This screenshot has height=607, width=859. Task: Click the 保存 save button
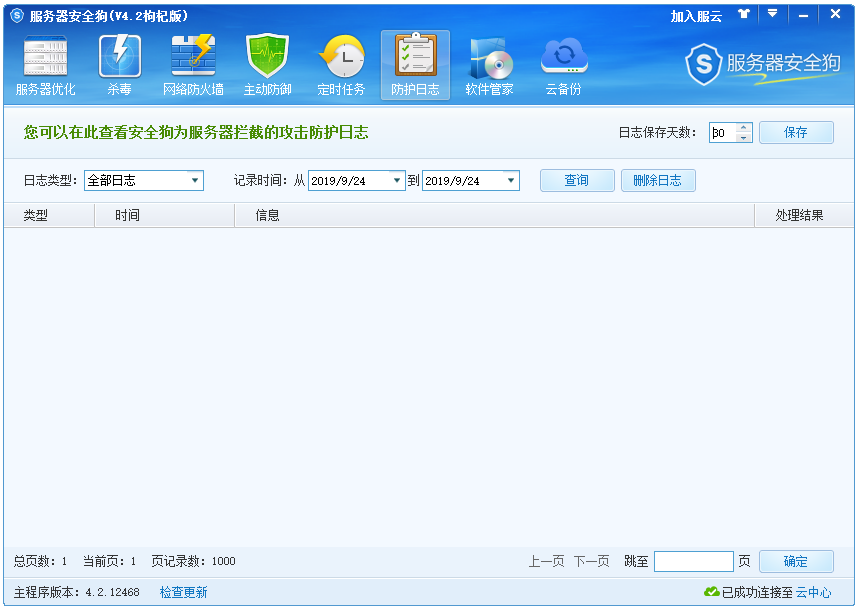pyautogui.click(x=796, y=132)
